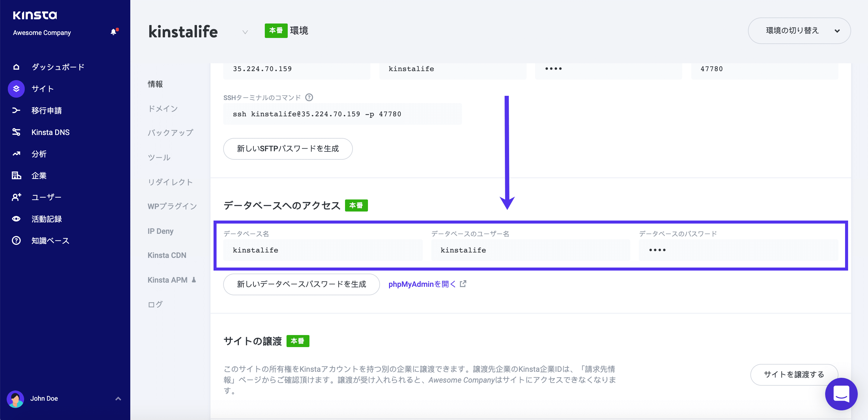Screen dimensions: 868x420
Task: Switch to the ログ tab
Action: tap(155, 304)
